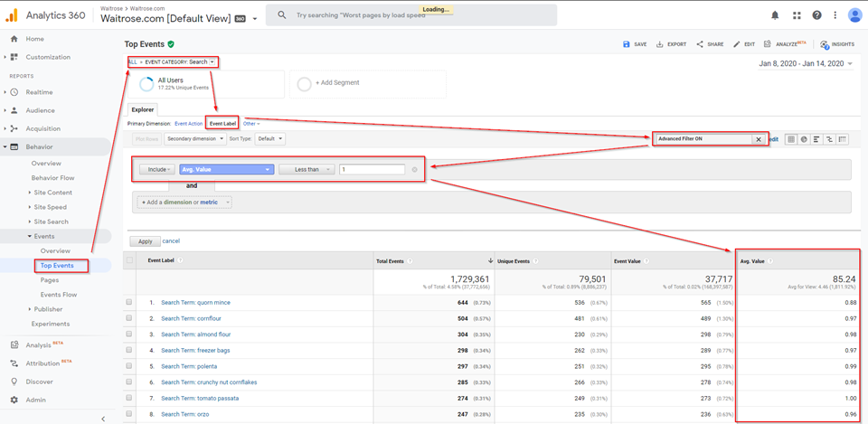Open Discover in the sidebar
Viewport: 868px width, 424px height.
point(39,382)
